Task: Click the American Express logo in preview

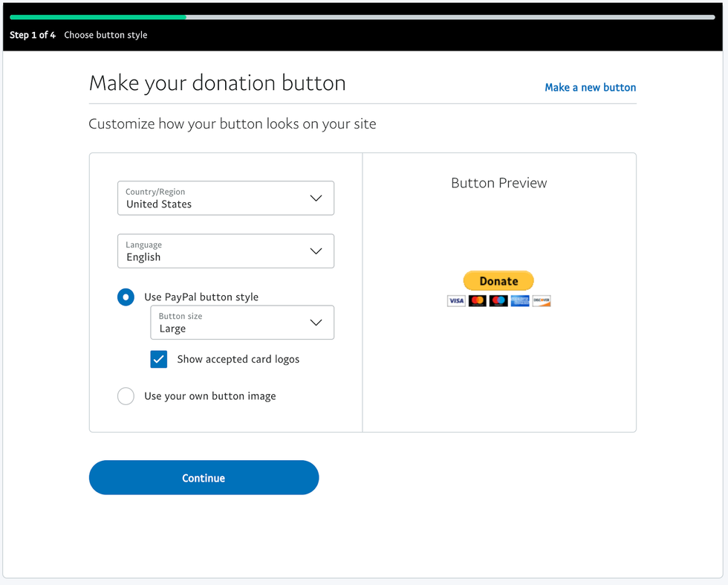Action: tap(520, 301)
